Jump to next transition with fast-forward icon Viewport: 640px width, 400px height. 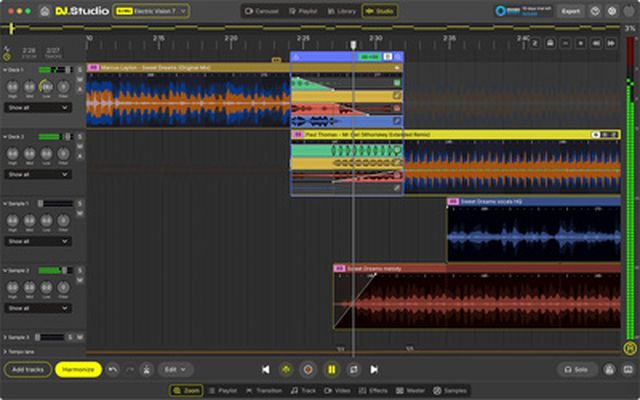tap(611, 43)
